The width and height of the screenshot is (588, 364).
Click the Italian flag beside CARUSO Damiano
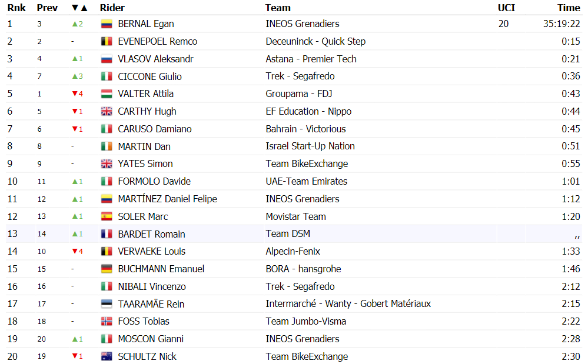[x=107, y=129]
